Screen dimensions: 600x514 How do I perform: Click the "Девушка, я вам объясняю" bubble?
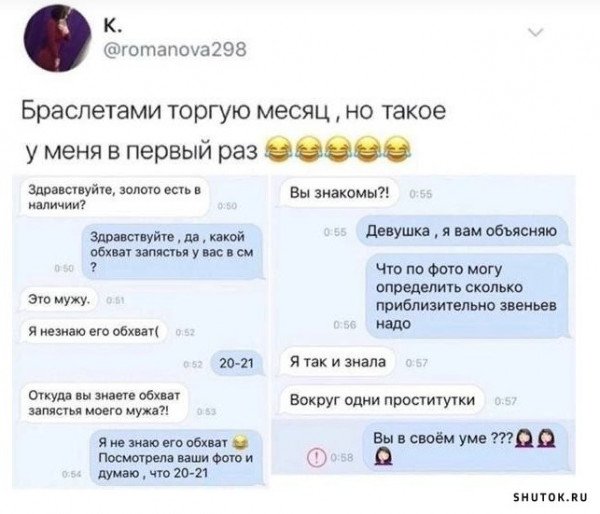[x=462, y=231]
